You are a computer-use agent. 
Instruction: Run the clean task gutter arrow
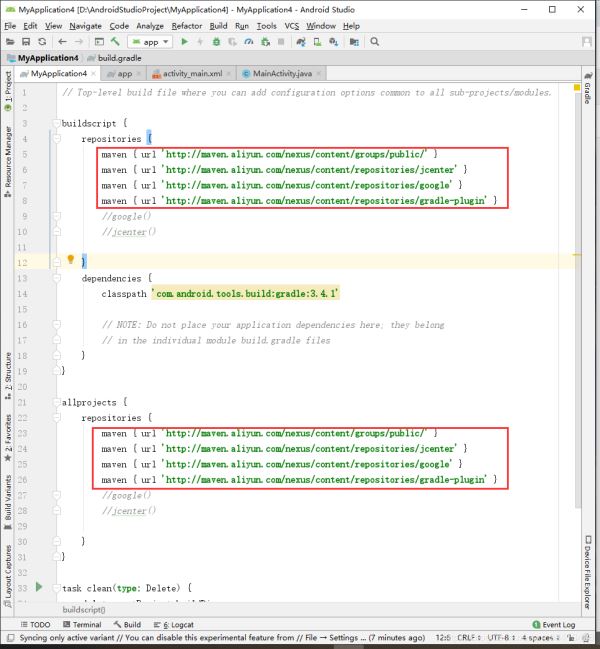[39, 587]
